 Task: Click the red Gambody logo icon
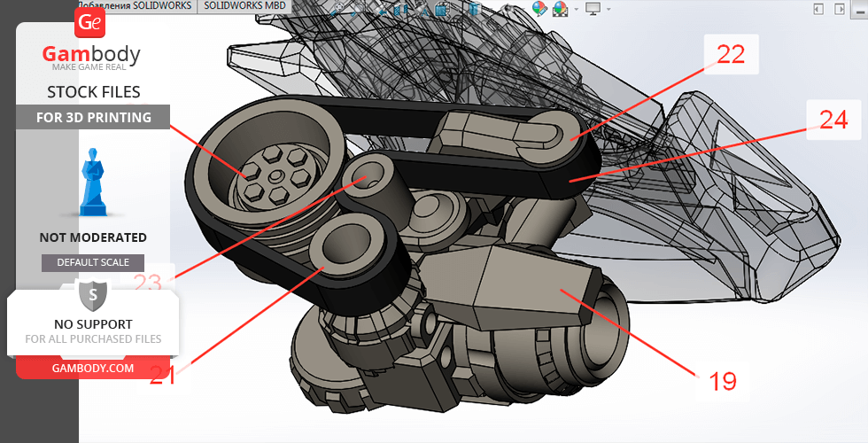[90, 23]
